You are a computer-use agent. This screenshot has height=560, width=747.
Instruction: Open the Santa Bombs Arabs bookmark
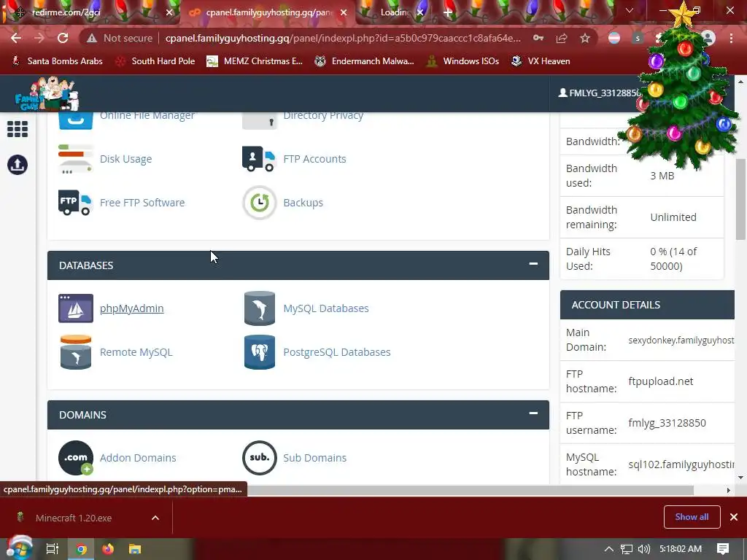(x=57, y=61)
